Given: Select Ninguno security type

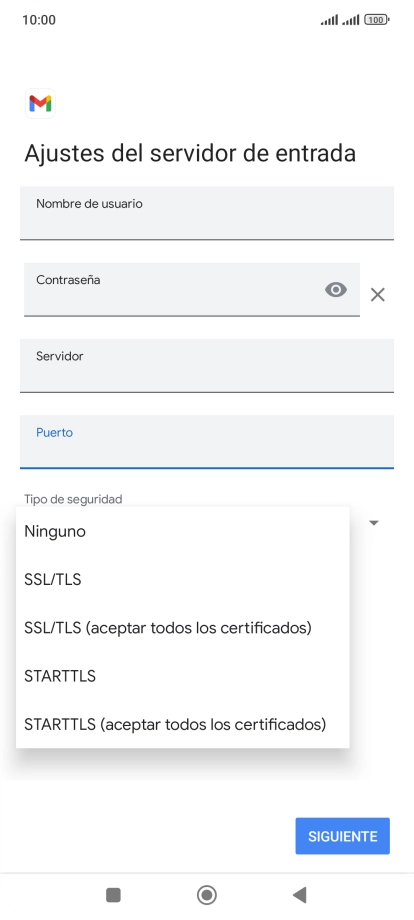Looking at the screenshot, I should pyautogui.click(x=182, y=532).
